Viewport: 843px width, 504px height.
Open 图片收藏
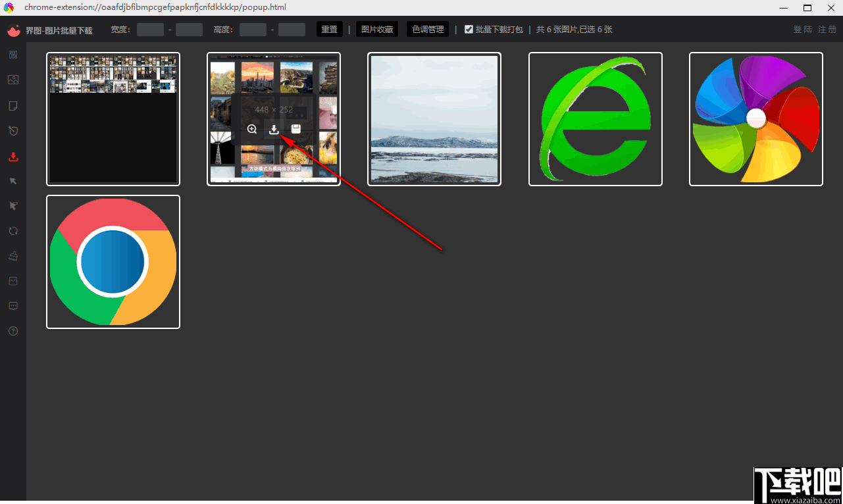(377, 30)
